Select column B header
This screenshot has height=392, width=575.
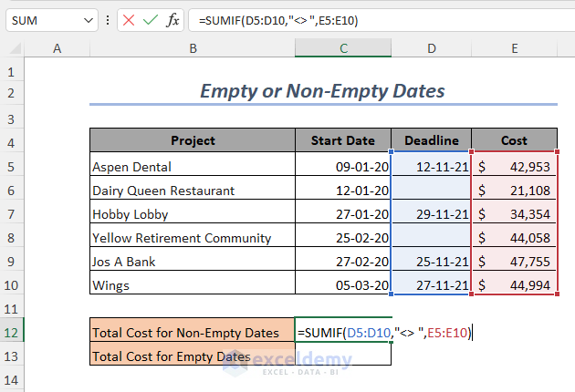tap(193, 48)
